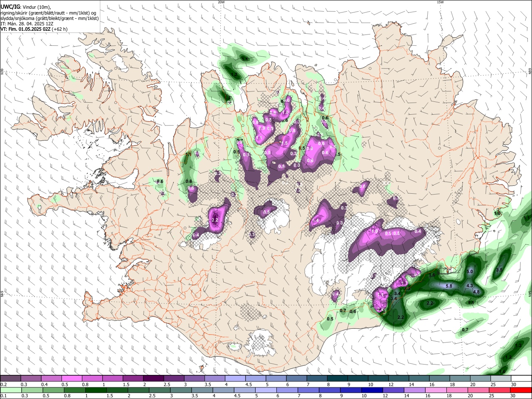This screenshot has width=532, height=399.
Task: Click the 5.8 rain value on the map
Action: [449, 286]
